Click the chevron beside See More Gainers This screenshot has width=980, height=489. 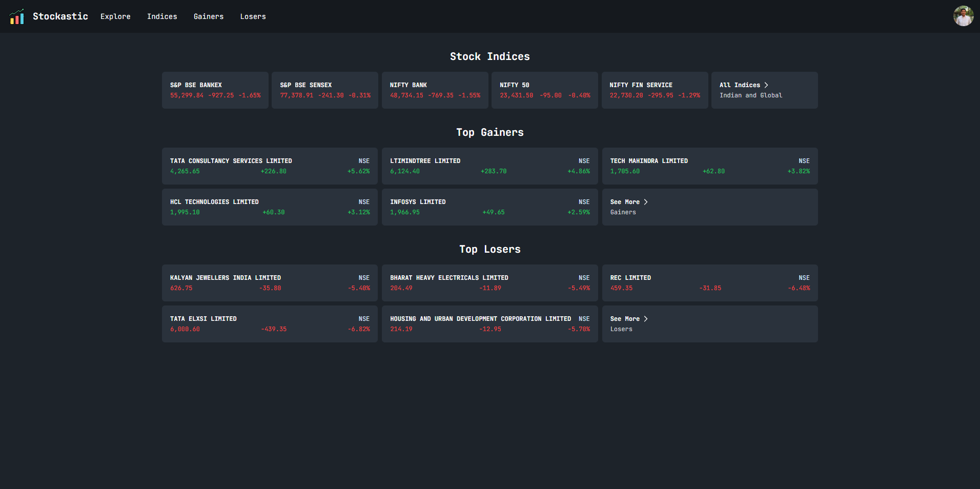point(646,202)
